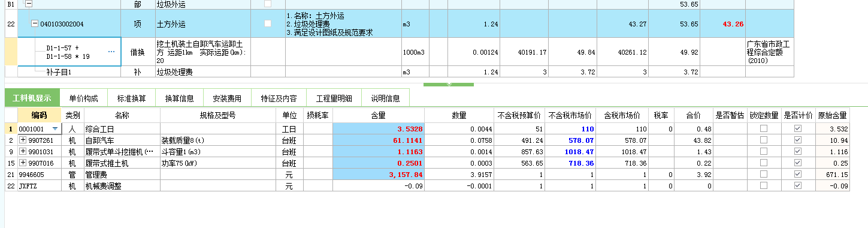This screenshot has height=228, width=868.
Task: Click the 编码 column header
Action: (40, 115)
